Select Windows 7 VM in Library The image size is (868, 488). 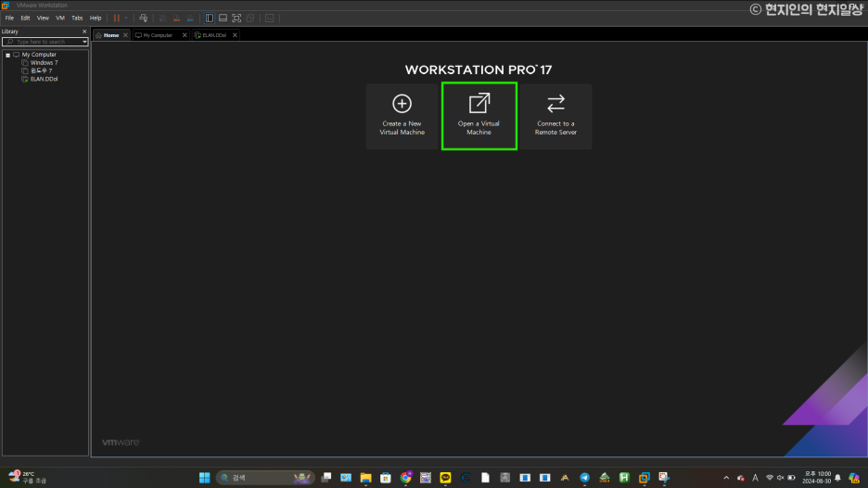click(44, 62)
